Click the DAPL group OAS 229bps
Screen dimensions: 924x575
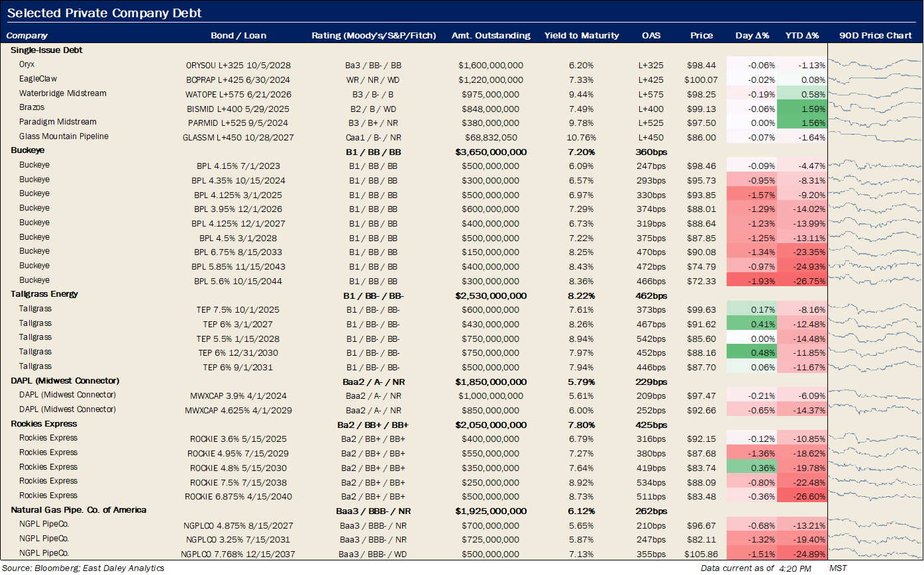point(650,382)
